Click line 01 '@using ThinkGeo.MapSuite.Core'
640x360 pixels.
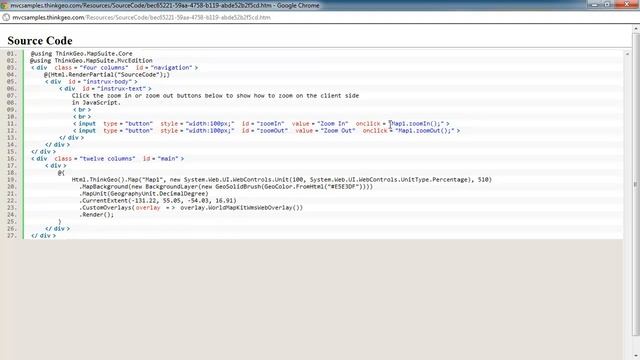point(81,53)
